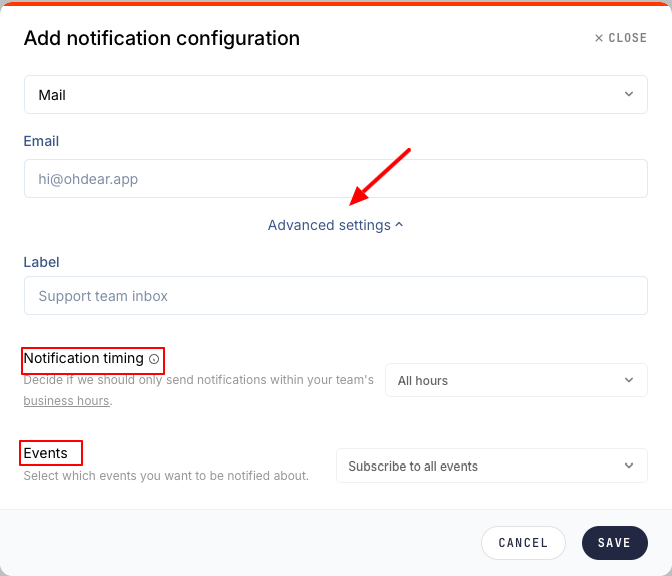Viewport: 672px width, 576px height.
Task: Click the chevron arrow in the All hours selector
Action: pos(628,380)
